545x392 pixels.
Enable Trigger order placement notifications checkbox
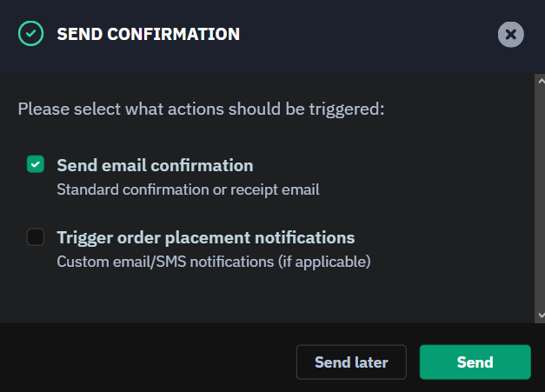click(x=36, y=237)
